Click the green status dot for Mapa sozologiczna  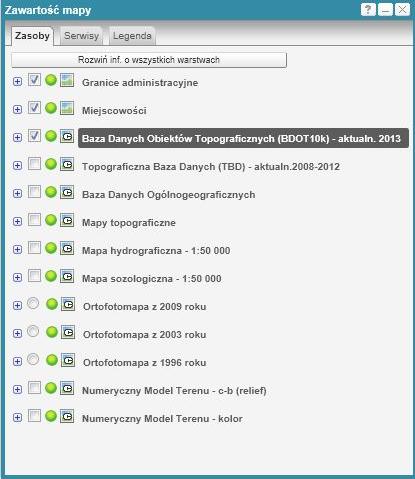(x=51, y=276)
